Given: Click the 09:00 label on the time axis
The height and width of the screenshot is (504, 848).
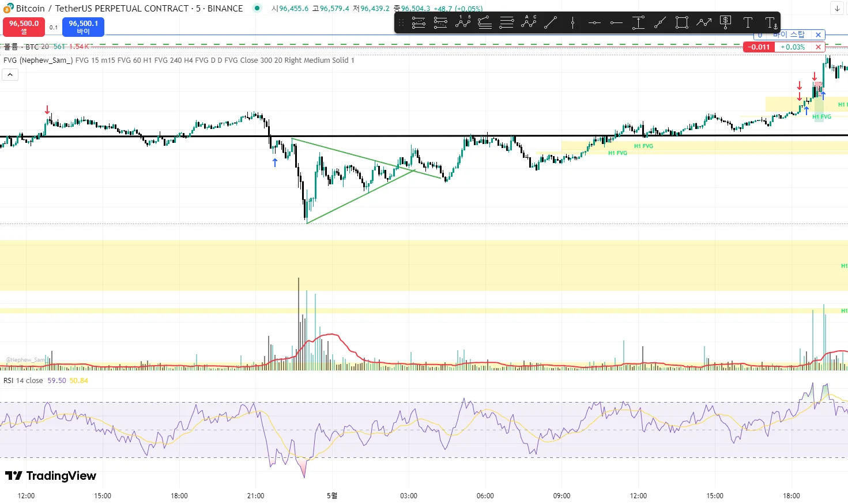Looking at the screenshot, I should [x=561, y=496].
